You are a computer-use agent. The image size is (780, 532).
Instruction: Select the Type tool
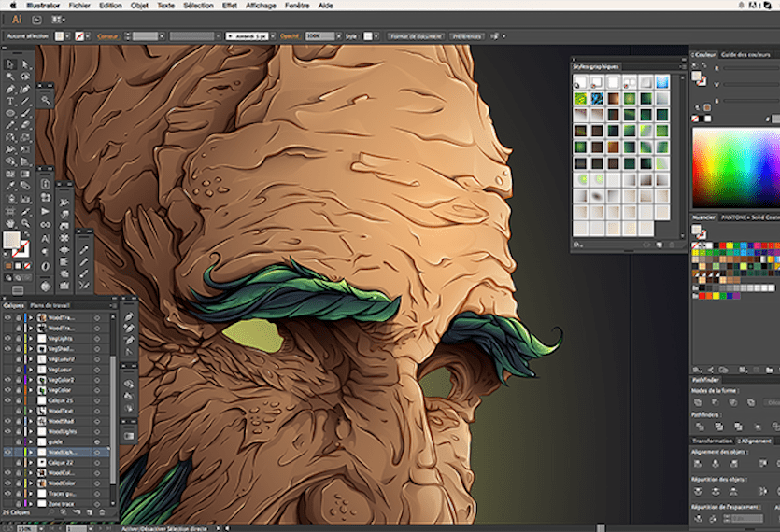pos(10,101)
